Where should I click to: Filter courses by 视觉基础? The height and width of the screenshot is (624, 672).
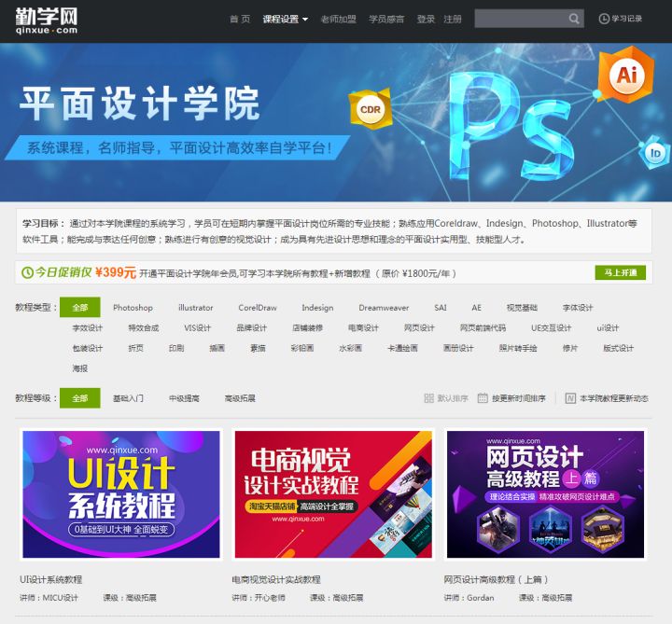tap(522, 308)
